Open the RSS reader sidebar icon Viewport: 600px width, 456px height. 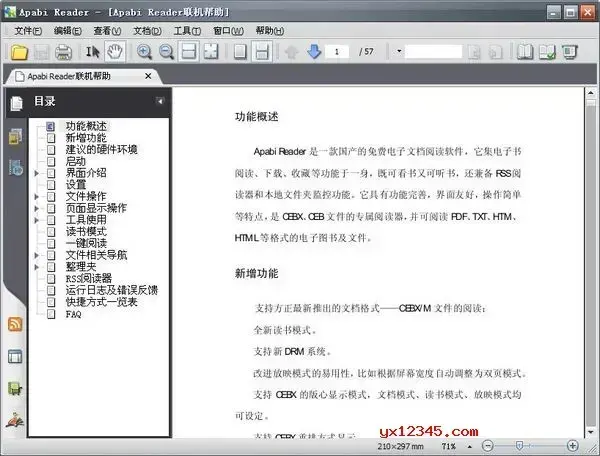click(15, 324)
